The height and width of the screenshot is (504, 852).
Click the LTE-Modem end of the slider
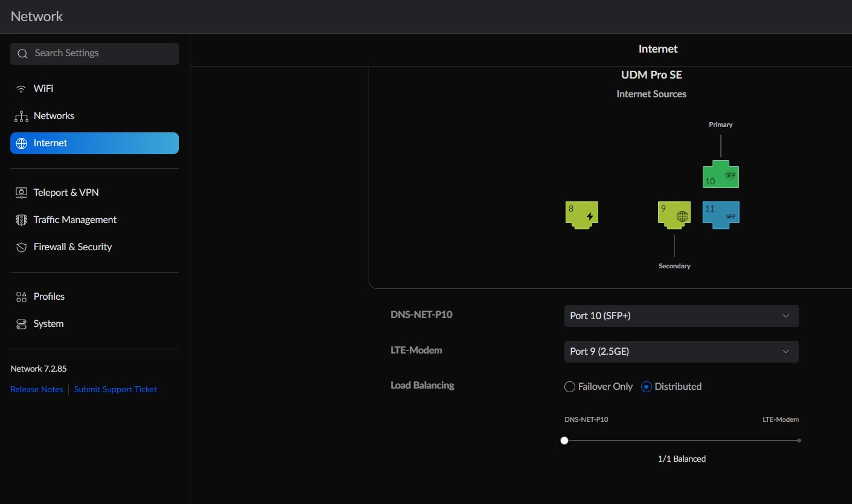(x=799, y=441)
